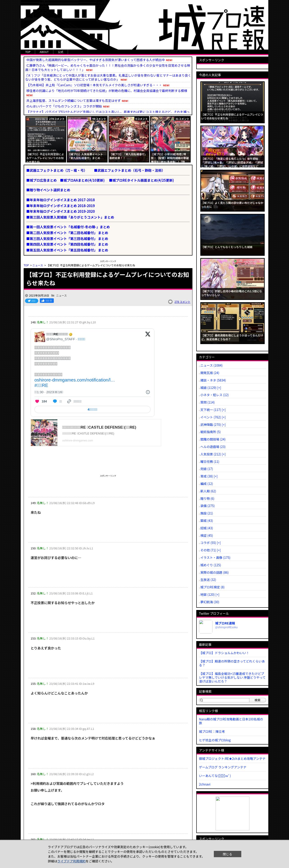Open 城プロRE検定 (8) category

tap(212, 587)
